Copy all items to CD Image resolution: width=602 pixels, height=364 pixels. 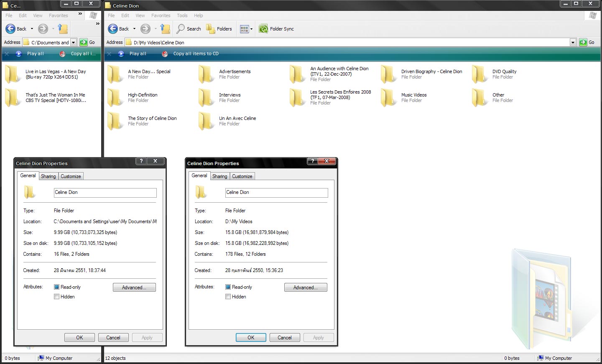pyautogui.click(x=190, y=53)
